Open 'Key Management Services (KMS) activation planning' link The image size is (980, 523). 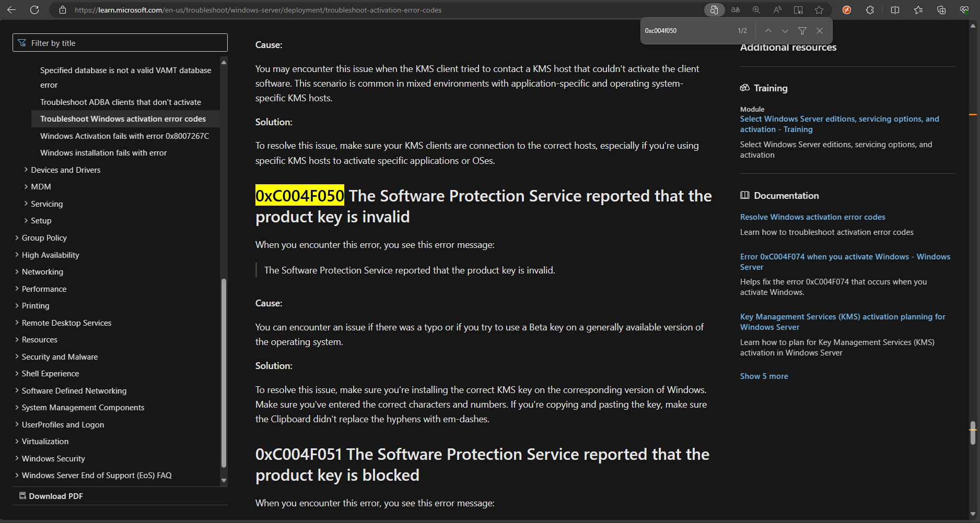click(843, 322)
